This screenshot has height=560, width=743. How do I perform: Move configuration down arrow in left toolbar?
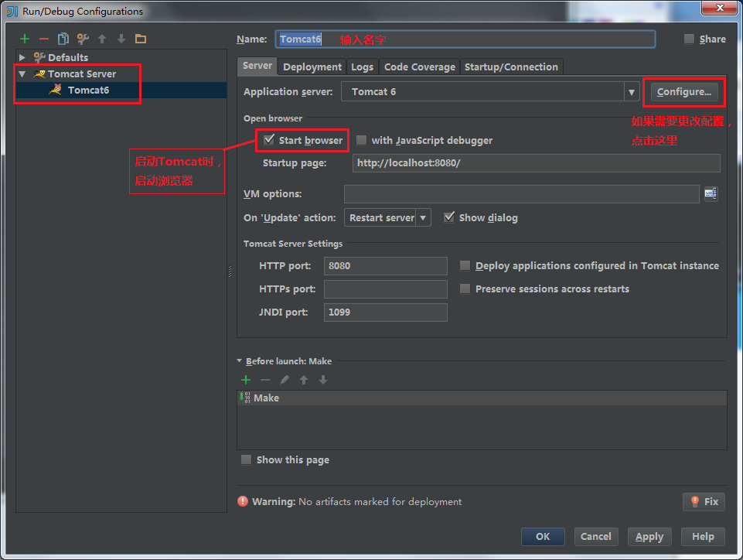point(121,39)
